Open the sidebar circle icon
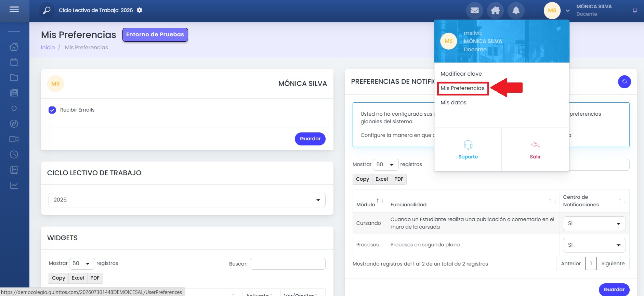 [14, 108]
